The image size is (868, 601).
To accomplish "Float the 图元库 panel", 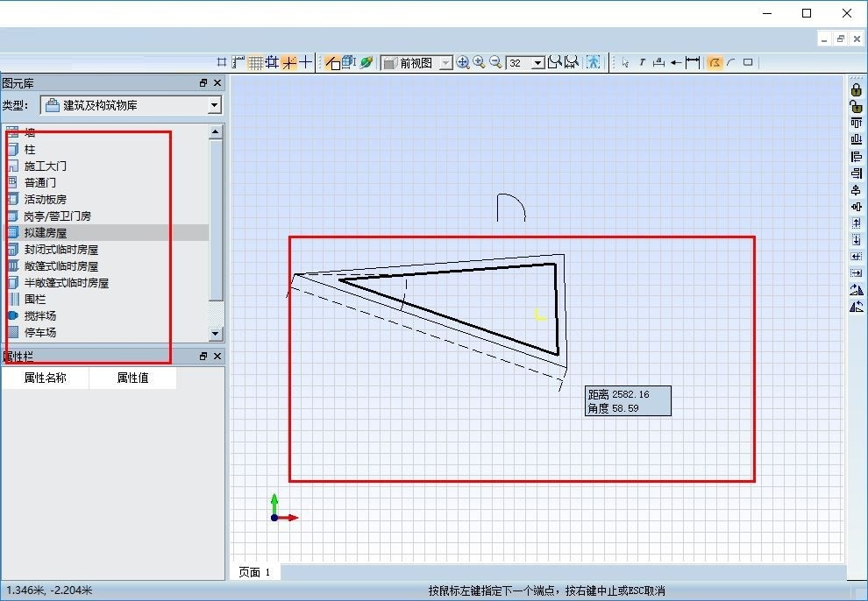I will 203,83.
